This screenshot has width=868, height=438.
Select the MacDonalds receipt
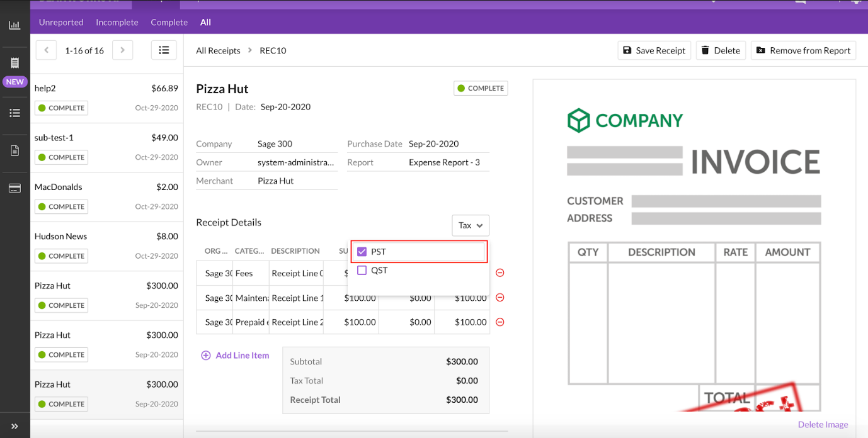pyautogui.click(x=106, y=197)
